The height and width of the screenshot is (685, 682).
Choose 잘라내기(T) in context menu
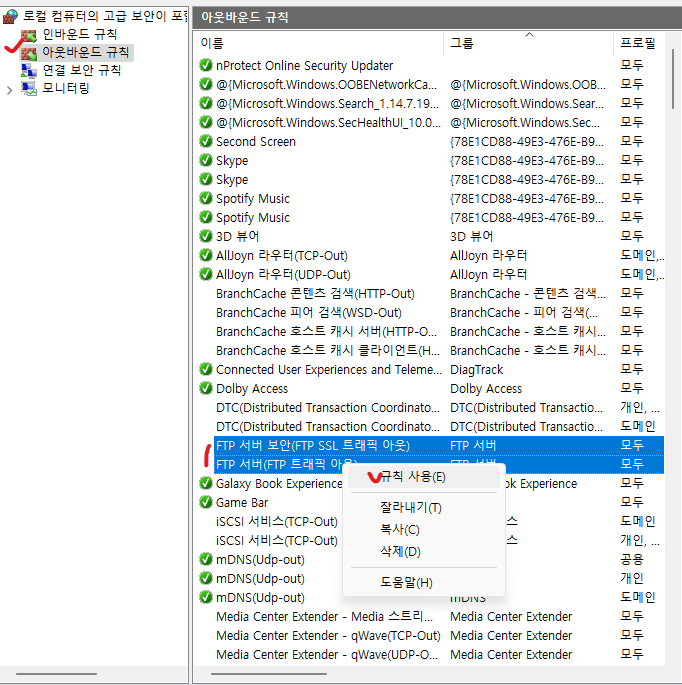coord(424,507)
